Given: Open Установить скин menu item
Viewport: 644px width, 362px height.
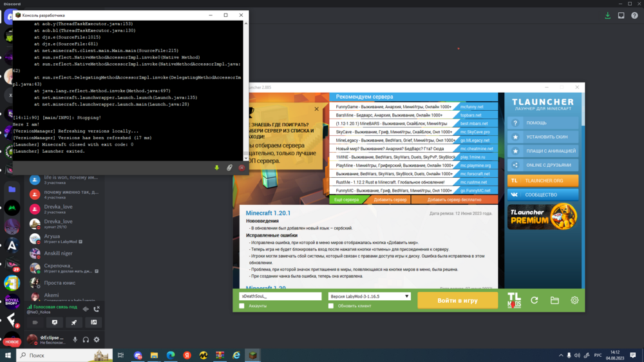Looking at the screenshot, I should click(x=543, y=137).
